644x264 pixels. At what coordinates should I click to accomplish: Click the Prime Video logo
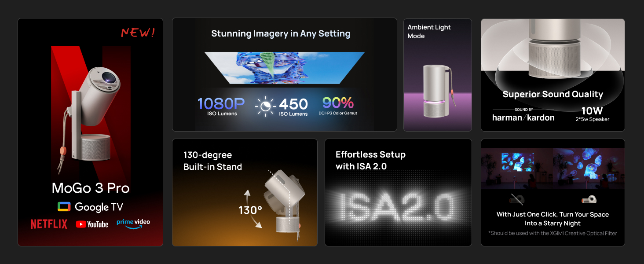(x=133, y=223)
